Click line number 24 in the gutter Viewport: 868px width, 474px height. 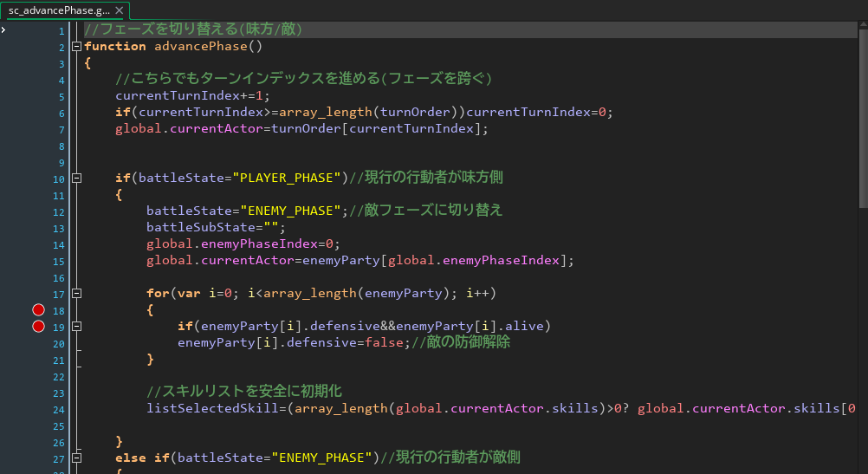(59, 409)
